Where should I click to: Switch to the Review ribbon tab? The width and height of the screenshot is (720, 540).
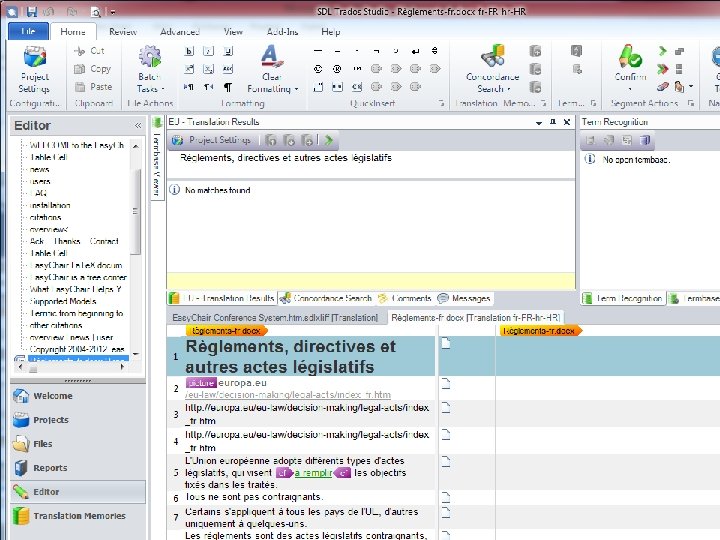123,32
